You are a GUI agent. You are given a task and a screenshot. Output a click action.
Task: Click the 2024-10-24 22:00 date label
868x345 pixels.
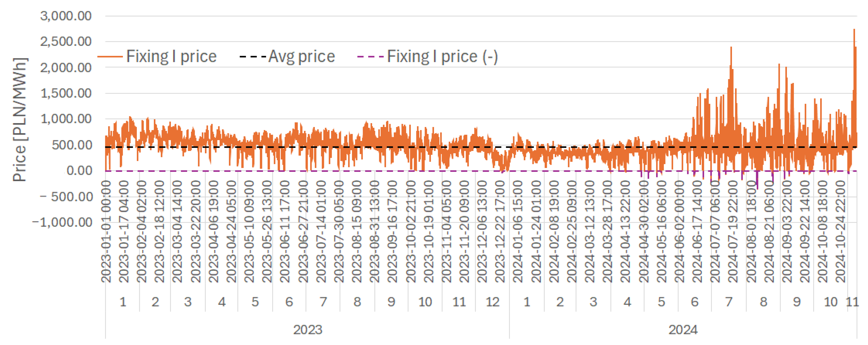[841, 231]
